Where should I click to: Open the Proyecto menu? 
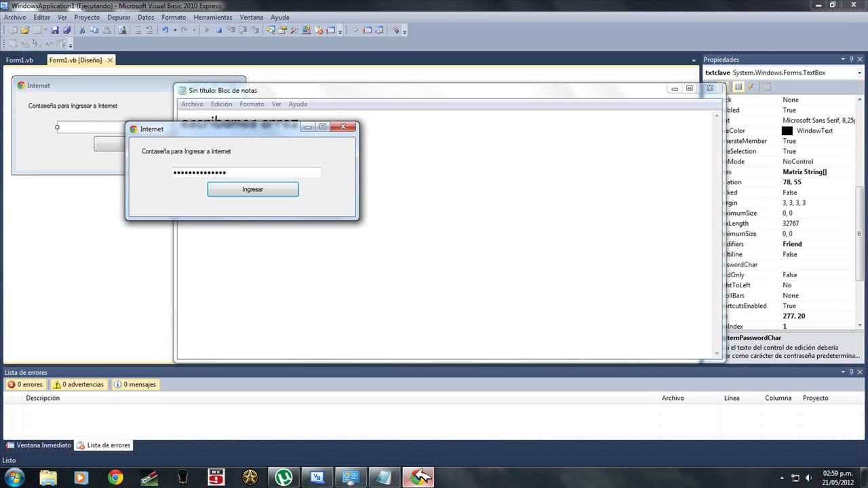[87, 17]
